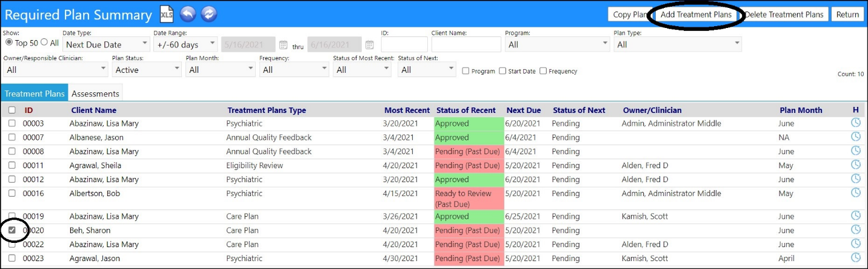The height and width of the screenshot is (269, 868).
Task: Open history clock for plan 00023
Action: pyautogui.click(x=855, y=257)
